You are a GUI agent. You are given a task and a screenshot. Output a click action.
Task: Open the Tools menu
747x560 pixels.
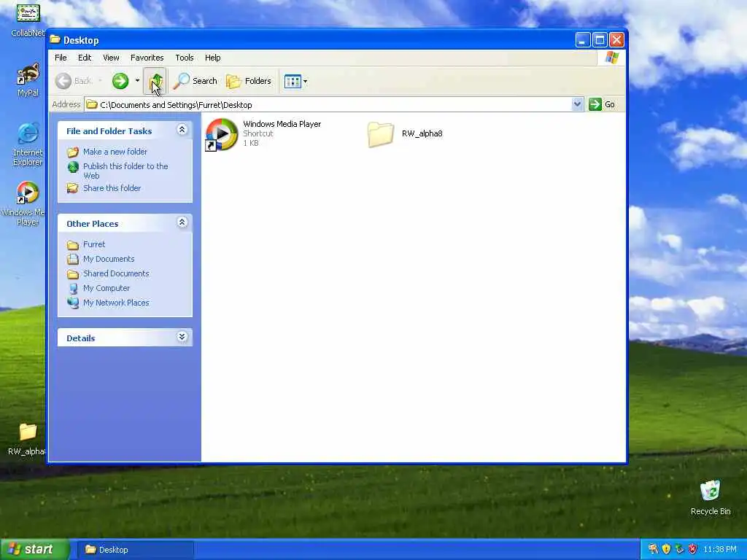pos(184,58)
